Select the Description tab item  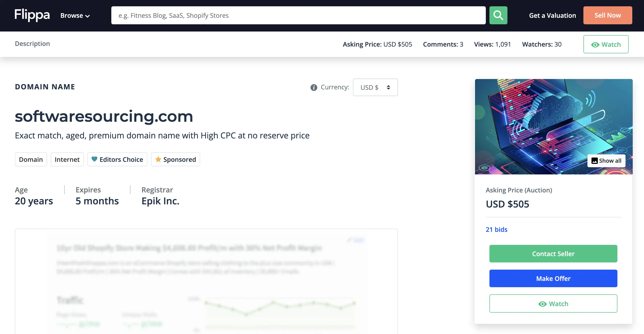(x=32, y=43)
